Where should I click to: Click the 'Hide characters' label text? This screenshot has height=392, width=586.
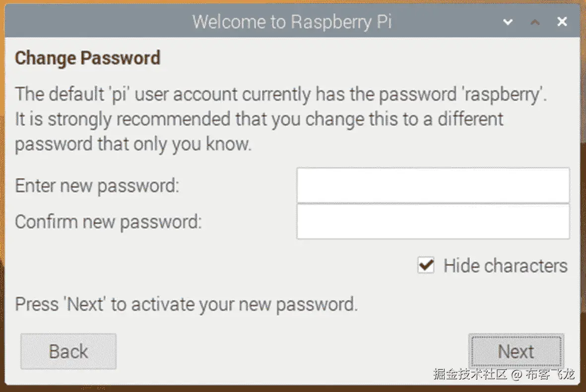click(x=505, y=266)
